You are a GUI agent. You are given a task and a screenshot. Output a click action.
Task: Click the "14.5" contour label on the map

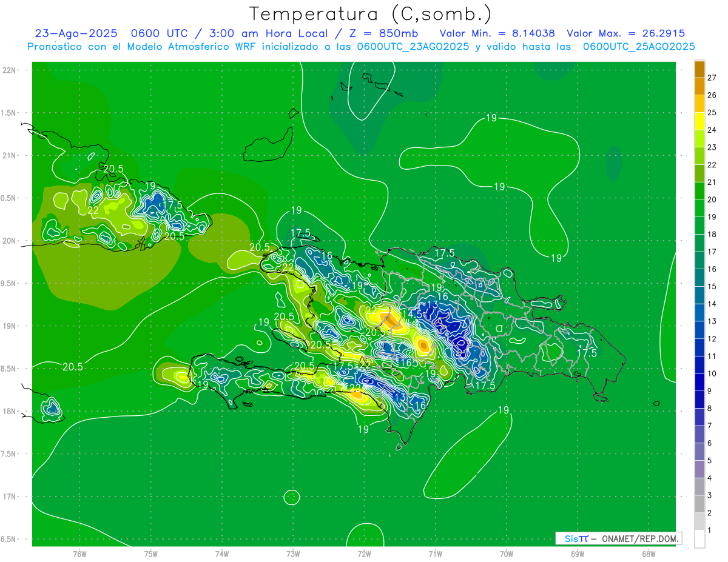click(411, 314)
